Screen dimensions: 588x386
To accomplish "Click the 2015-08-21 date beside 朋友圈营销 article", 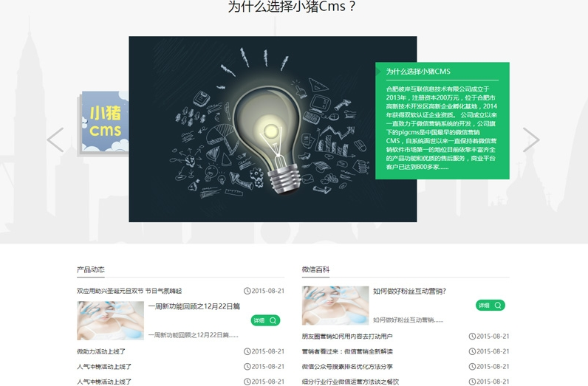I will 493,337.
